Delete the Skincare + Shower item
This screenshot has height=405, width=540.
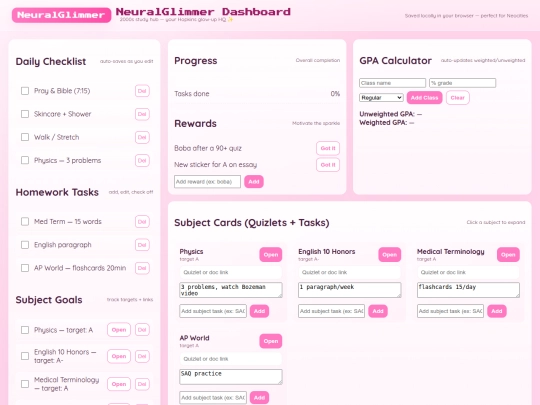pyautogui.click(x=142, y=114)
